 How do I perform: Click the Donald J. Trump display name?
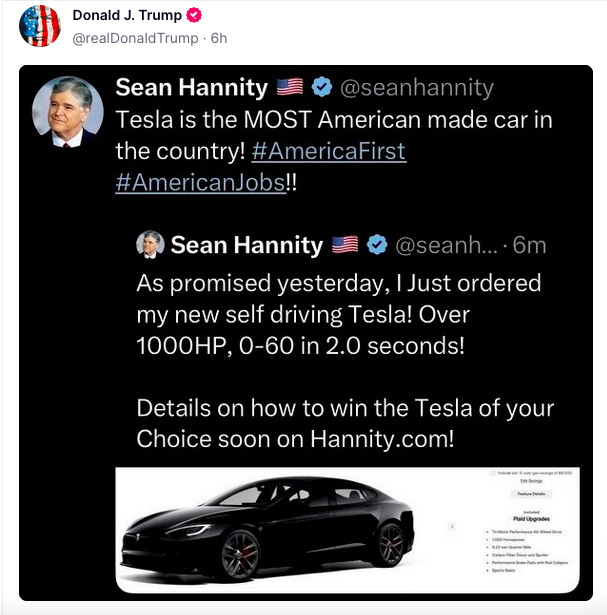pyautogui.click(x=126, y=17)
